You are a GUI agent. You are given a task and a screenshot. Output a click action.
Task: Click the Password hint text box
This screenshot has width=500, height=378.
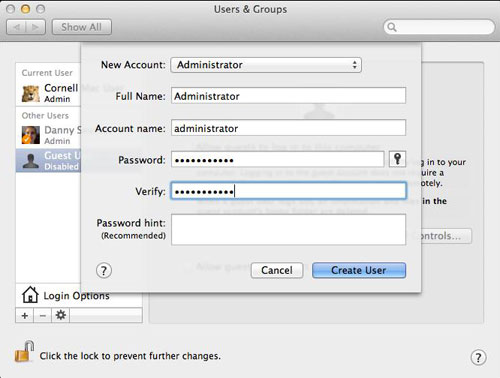(288, 230)
